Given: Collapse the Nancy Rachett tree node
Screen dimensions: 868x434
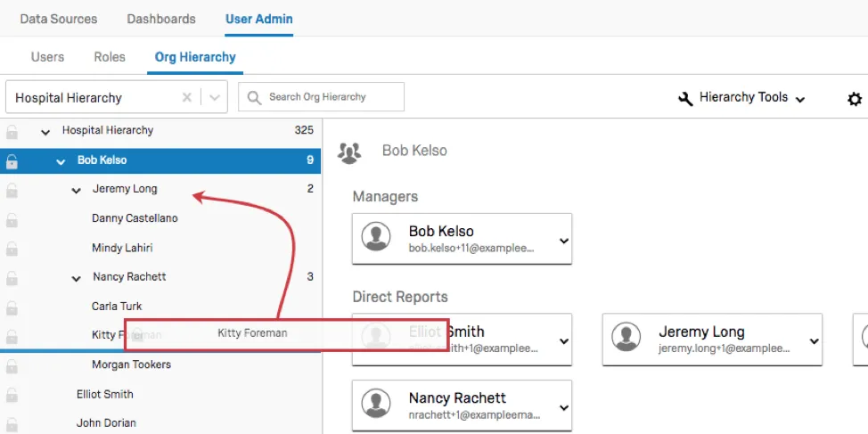Looking at the screenshot, I should point(77,278).
